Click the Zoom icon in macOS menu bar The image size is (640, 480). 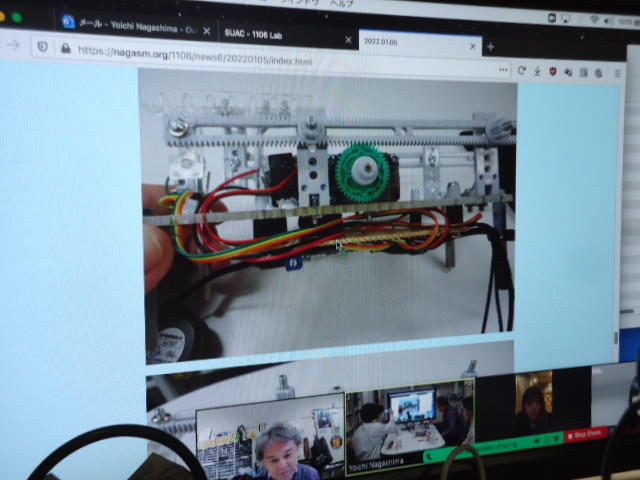[x=552, y=18]
